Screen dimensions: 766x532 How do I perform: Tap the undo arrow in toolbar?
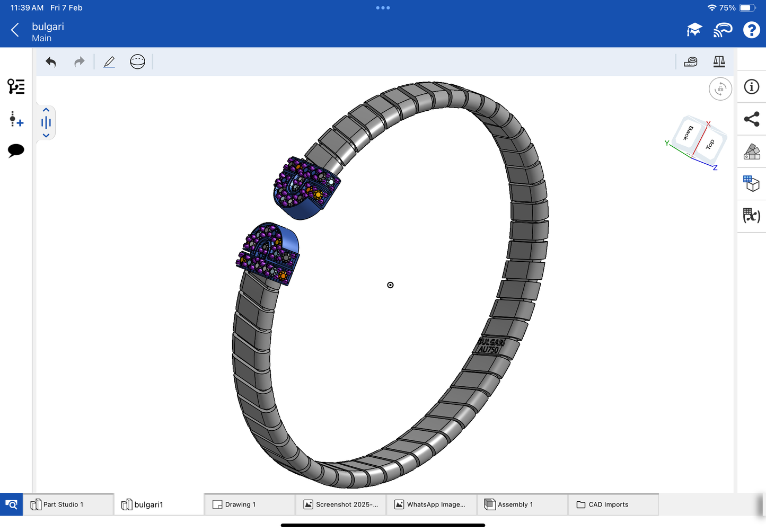click(51, 62)
